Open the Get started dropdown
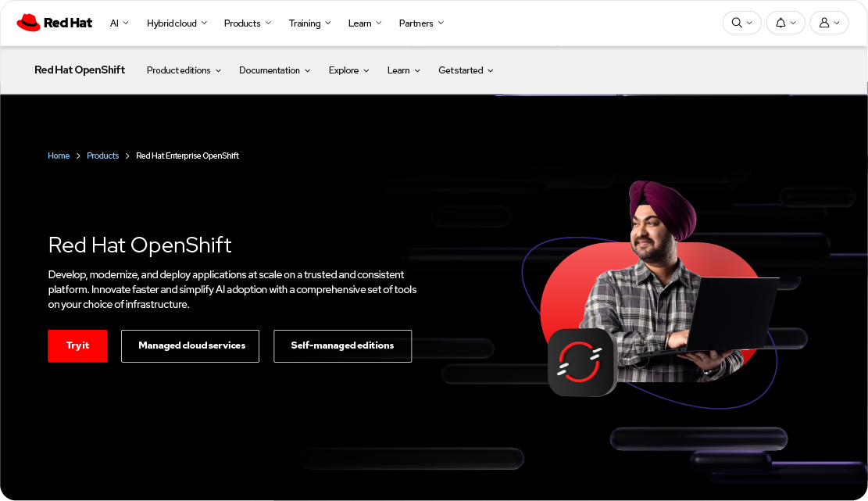Image resolution: width=868 pixels, height=501 pixels. [466, 70]
